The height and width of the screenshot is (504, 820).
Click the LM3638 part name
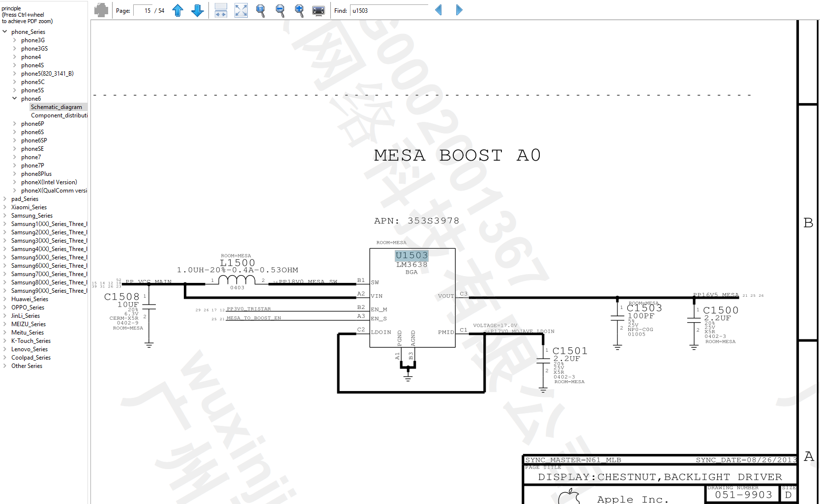pyautogui.click(x=412, y=265)
